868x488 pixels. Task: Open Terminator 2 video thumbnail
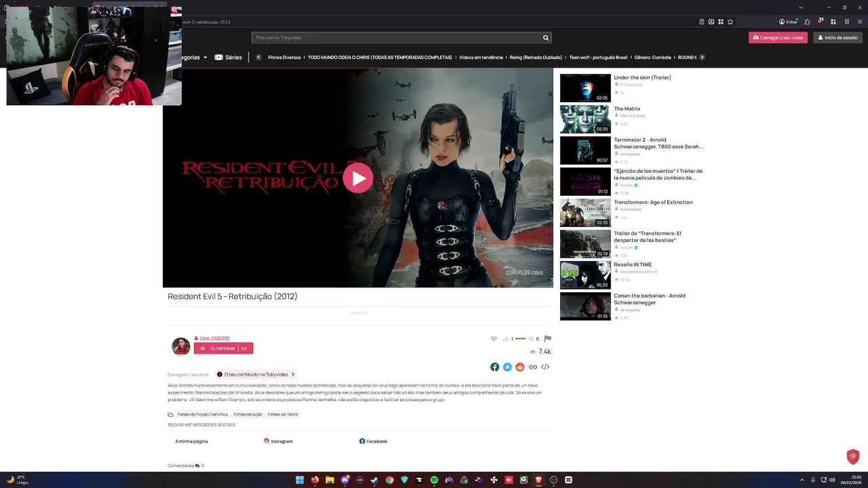585,150
